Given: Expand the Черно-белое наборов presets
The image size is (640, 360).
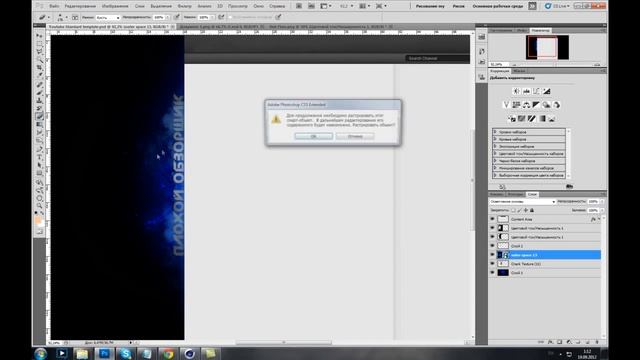Looking at the screenshot, I should 495,161.
